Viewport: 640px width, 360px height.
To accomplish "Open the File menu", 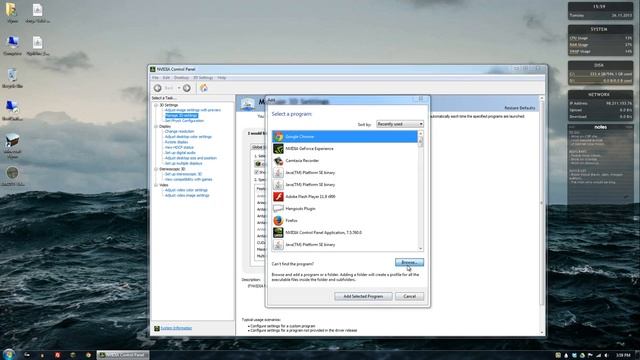I will point(155,78).
